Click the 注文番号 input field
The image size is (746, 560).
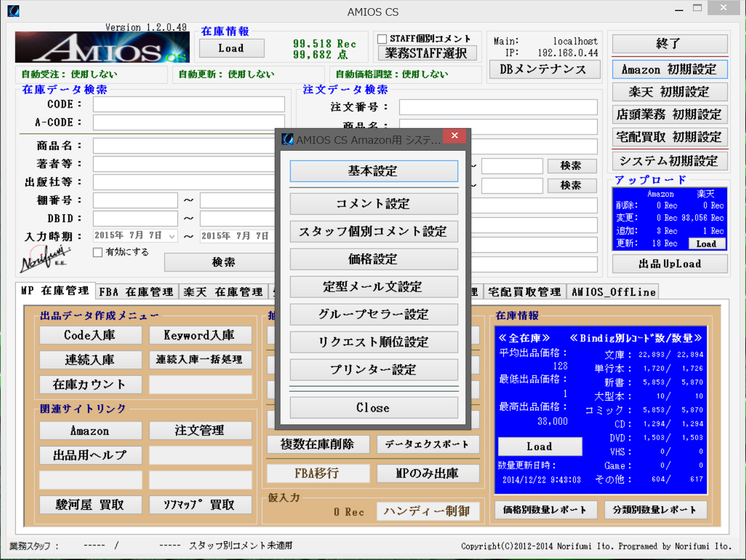(498, 107)
